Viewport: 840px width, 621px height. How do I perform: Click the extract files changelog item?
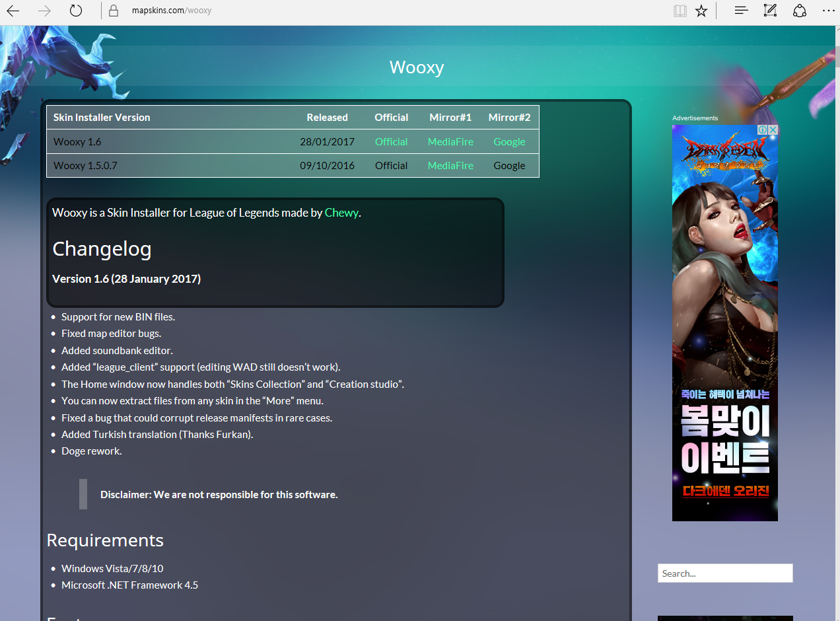192,400
